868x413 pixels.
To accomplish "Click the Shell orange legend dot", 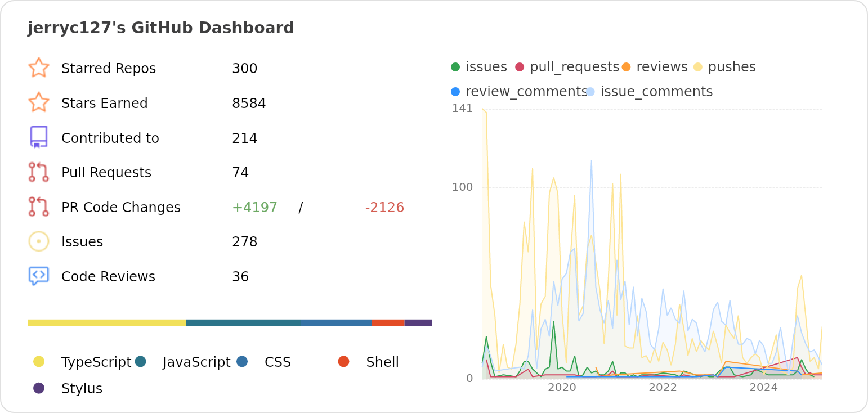I will (x=344, y=361).
